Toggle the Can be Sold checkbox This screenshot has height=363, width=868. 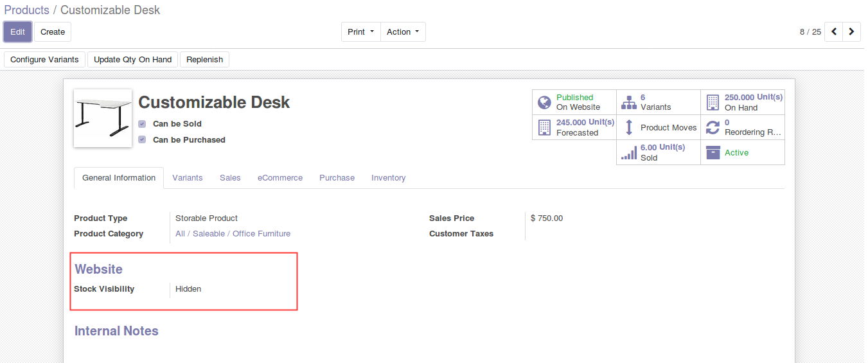142,124
